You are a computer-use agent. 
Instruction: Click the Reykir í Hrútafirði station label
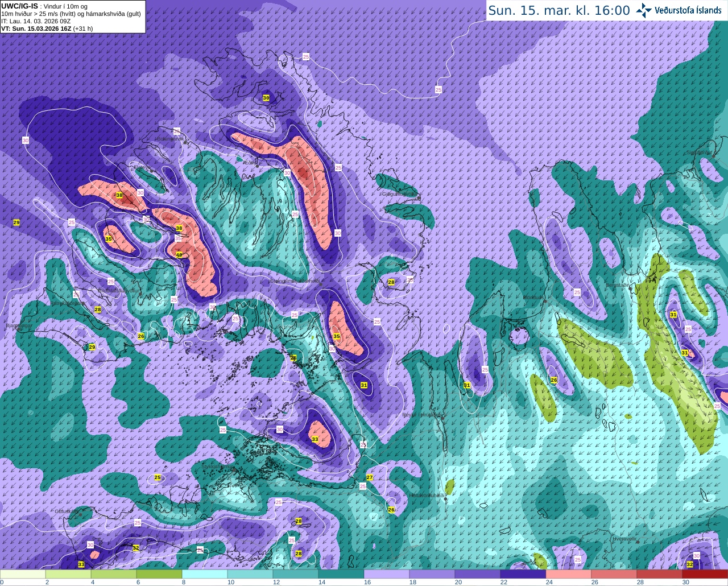423,415
